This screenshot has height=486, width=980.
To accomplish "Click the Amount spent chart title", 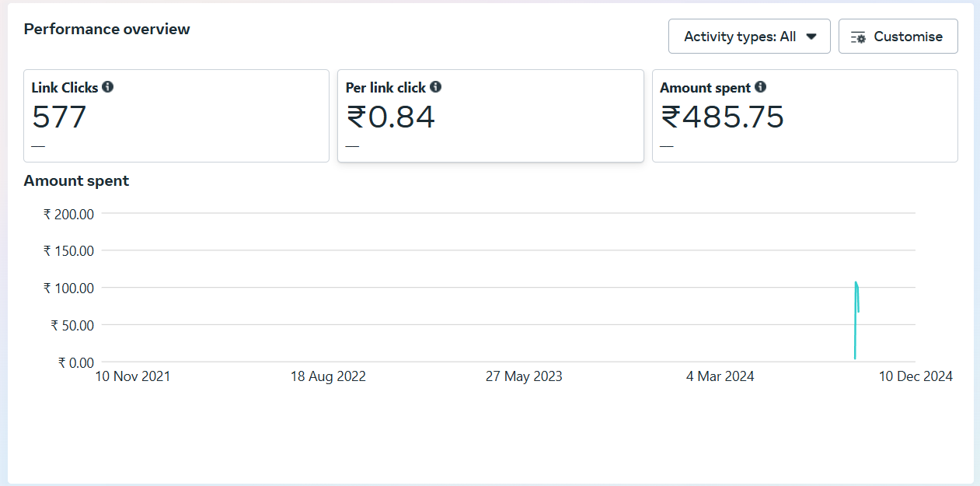I will pos(76,180).
